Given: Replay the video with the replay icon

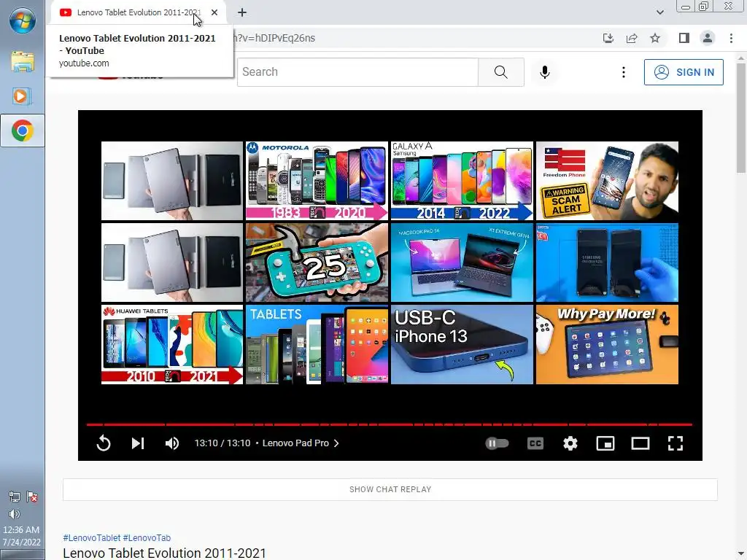Looking at the screenshot, I should (104, 443).
